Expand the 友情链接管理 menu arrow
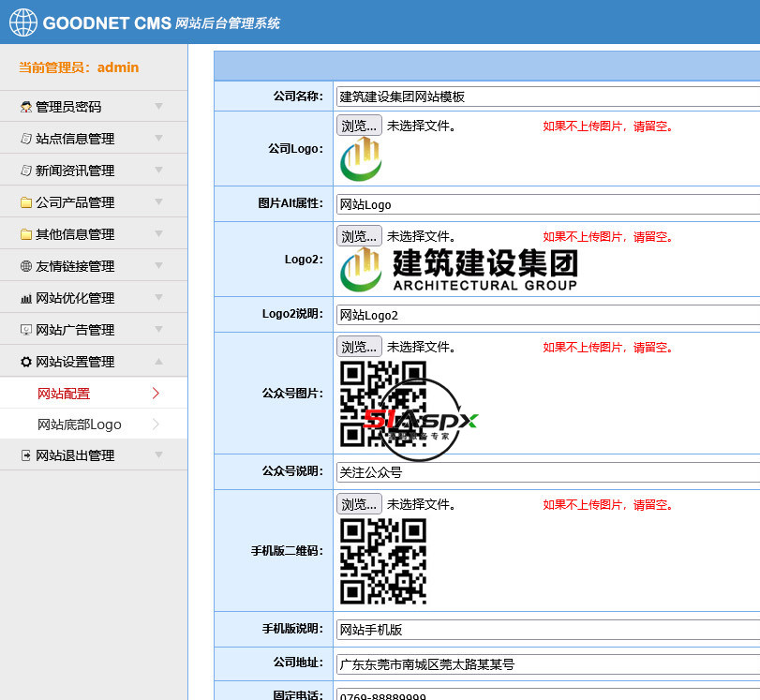 [x=158, y=265]
